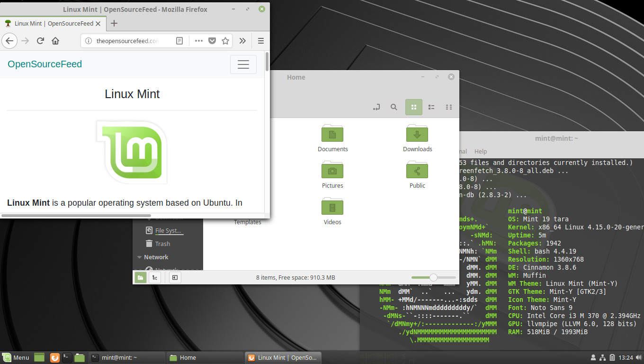
Task: Switch to mint@mint: ~ taskbar window
Action: pos(127,357)
